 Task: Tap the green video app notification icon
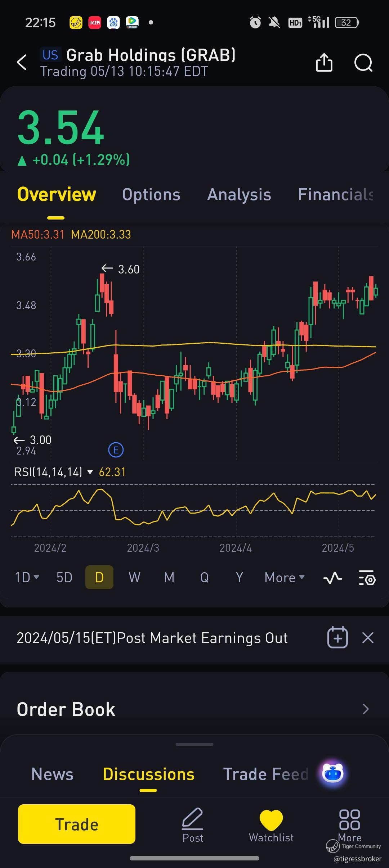click(x=132, y=23)
